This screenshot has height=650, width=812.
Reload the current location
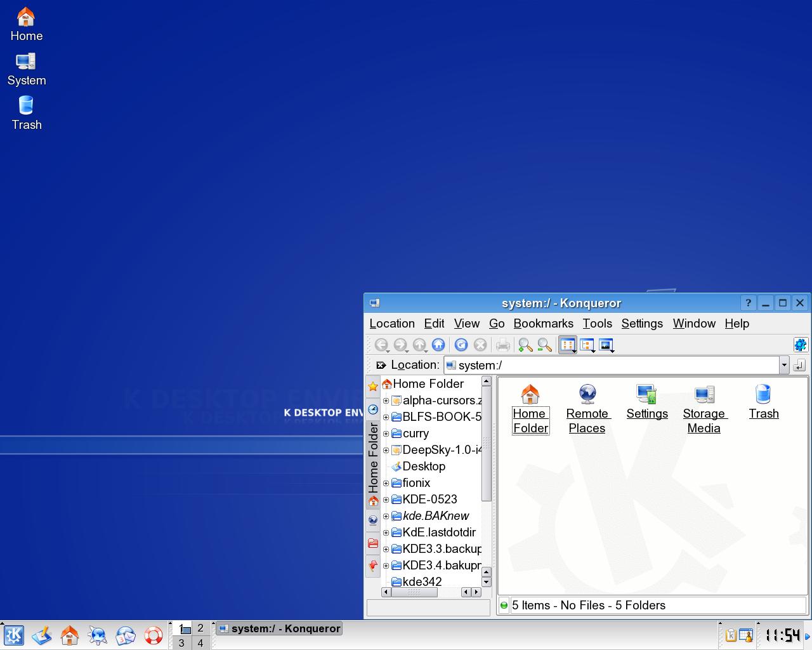tap(461, 345)
